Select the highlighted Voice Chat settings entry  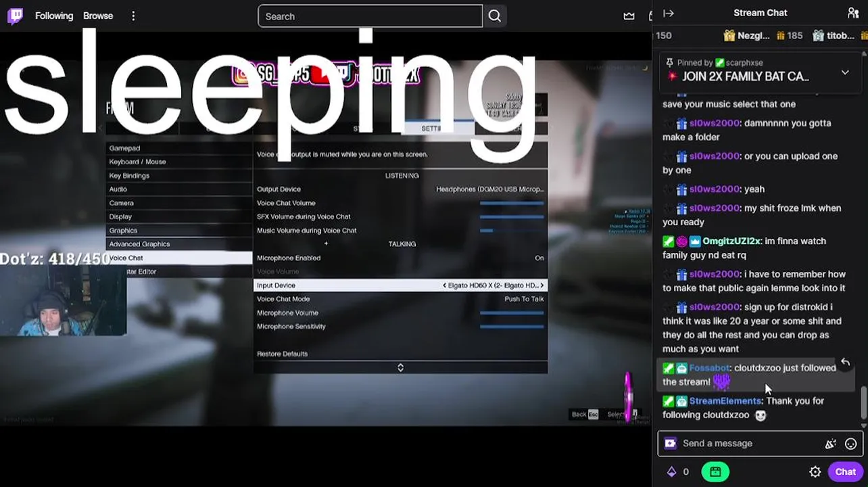click(179, 258)
